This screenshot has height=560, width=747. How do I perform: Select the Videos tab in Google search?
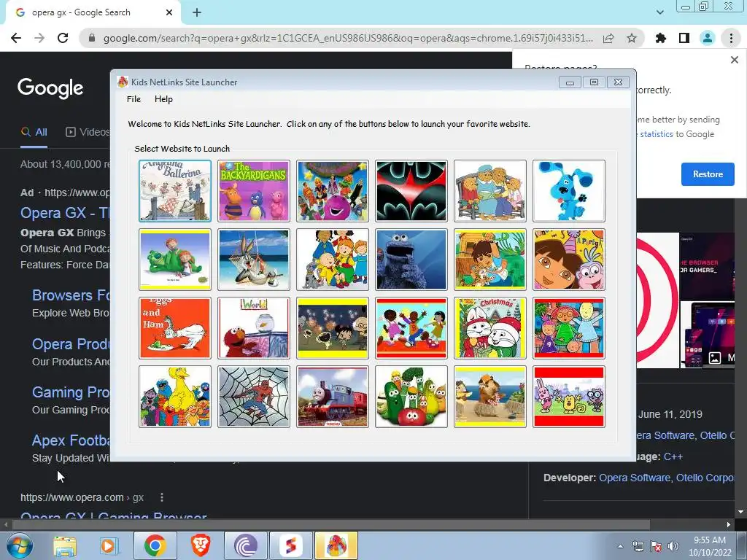pos(88,133)
